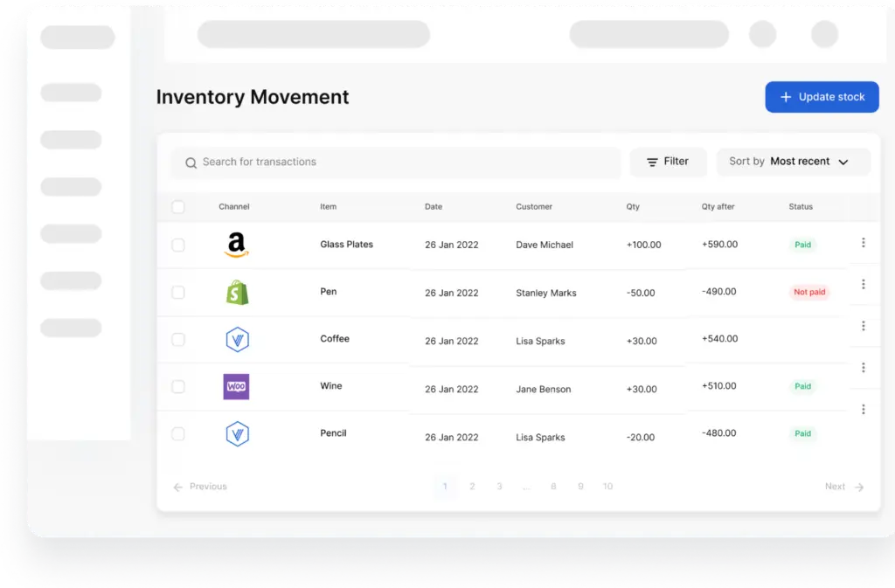
Task: Click the hexagonal V channel icon on Coffee row
Action: tap(236, 339)
